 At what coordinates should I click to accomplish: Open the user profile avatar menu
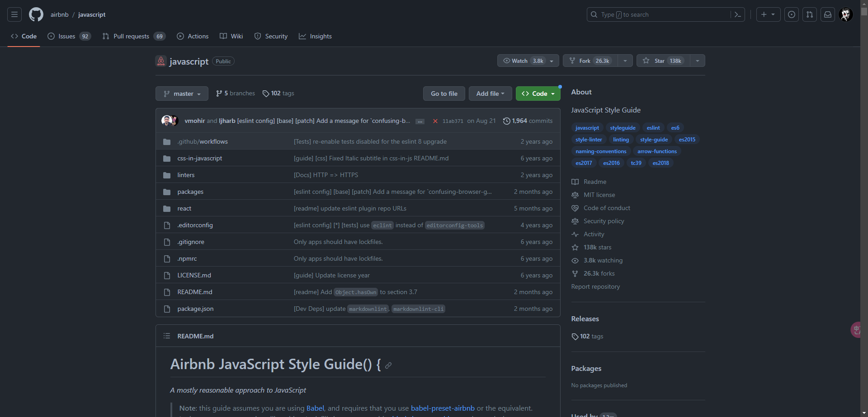(x=846, y=14)
